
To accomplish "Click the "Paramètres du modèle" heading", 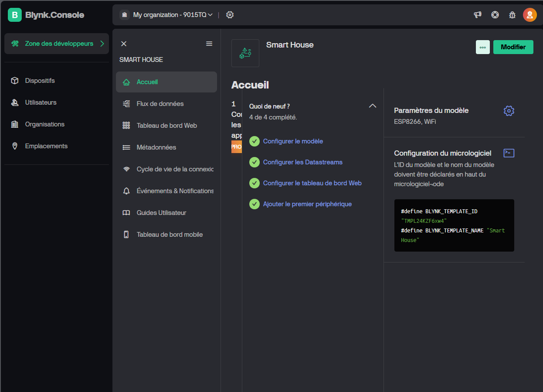I will coord(431,111).
